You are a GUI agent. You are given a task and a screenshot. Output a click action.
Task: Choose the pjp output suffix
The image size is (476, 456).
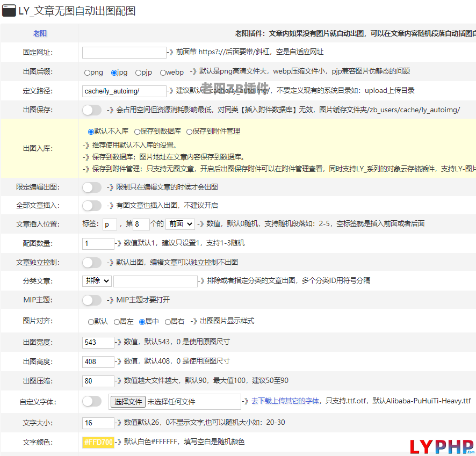pos(138,73)
